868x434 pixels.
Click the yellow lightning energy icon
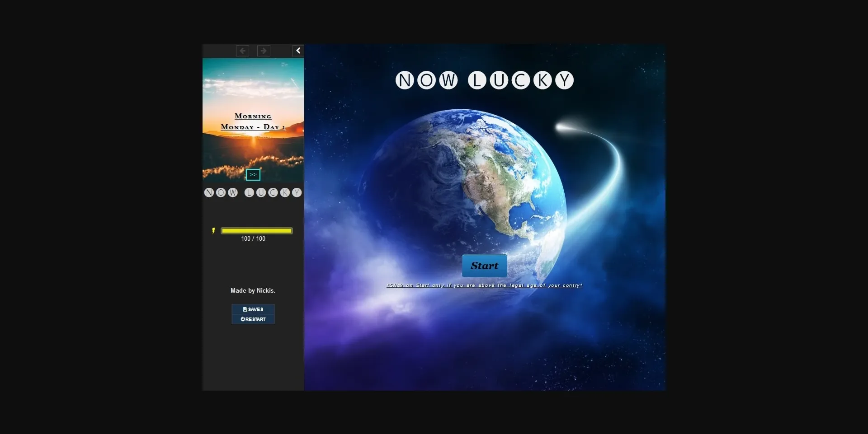[x=213, y=231]
